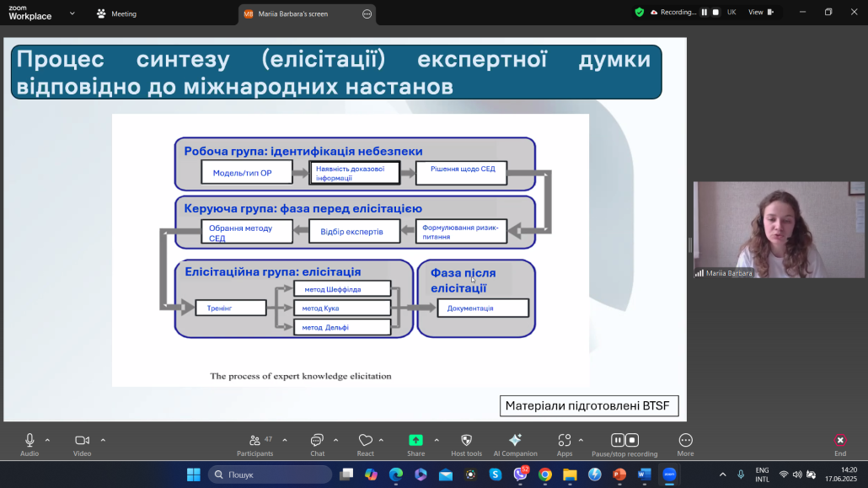868x488 pixels.
Task: Open the View layout menu
Action: [760, 13]
